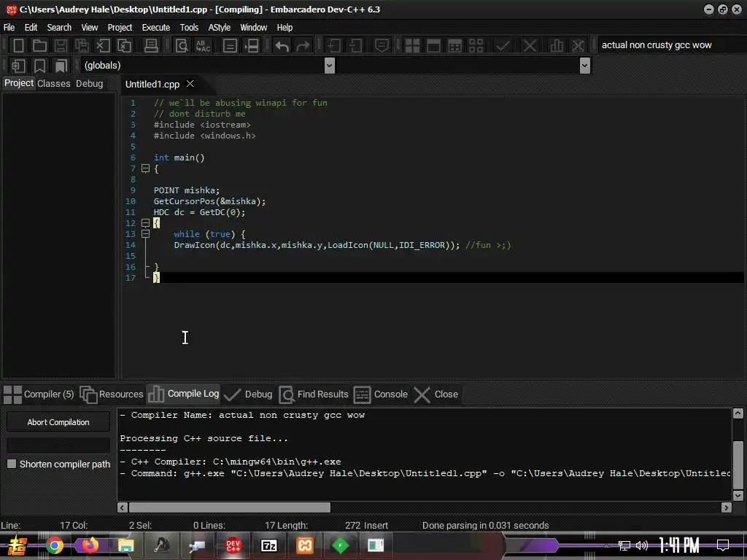
Task: Click the GetCursorPos(&mishka) line
Action: (209, 201)
